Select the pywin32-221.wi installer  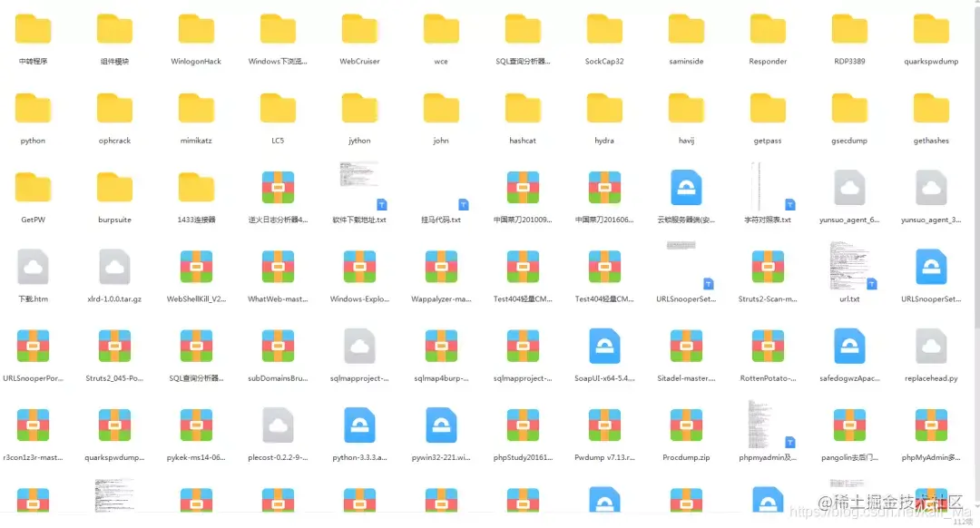[441, 425]
